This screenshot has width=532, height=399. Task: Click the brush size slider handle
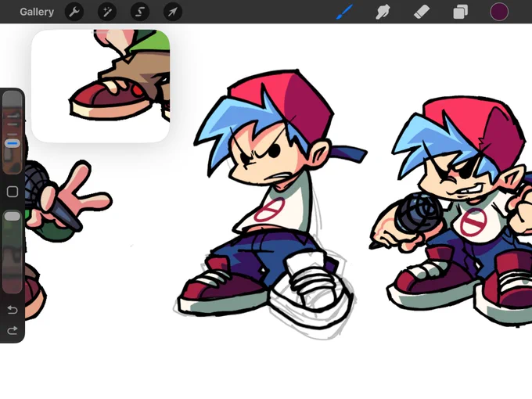tap(13, 143)
